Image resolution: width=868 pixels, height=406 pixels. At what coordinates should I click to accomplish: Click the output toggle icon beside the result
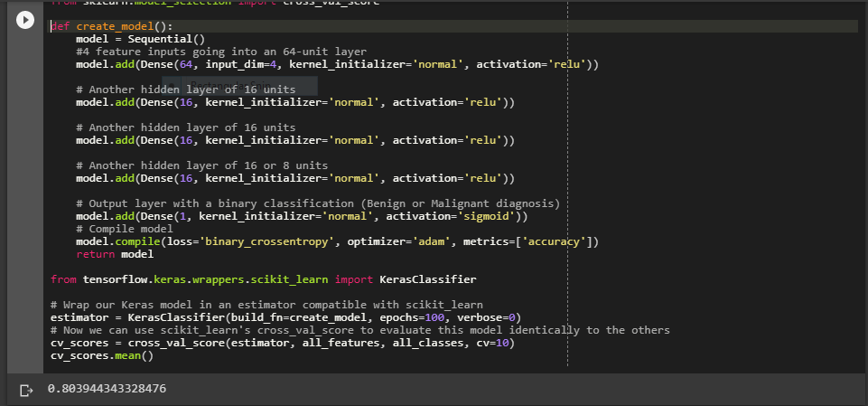26,391
